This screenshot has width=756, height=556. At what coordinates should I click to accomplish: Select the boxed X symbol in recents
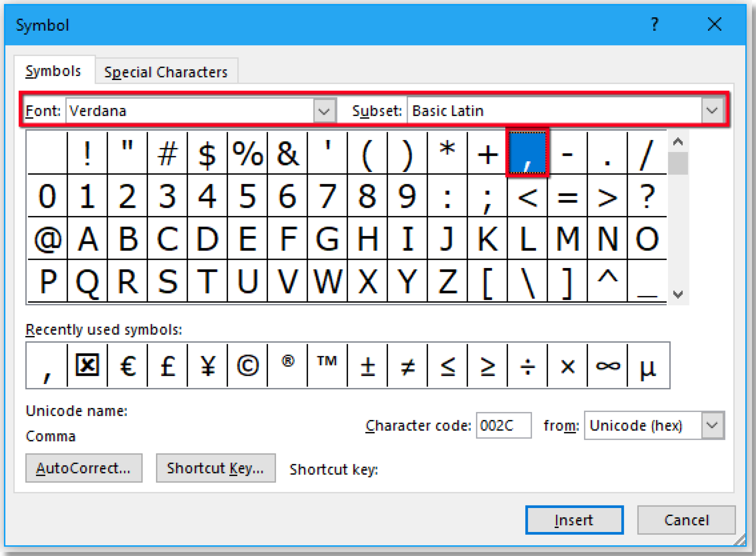point(87,365)
